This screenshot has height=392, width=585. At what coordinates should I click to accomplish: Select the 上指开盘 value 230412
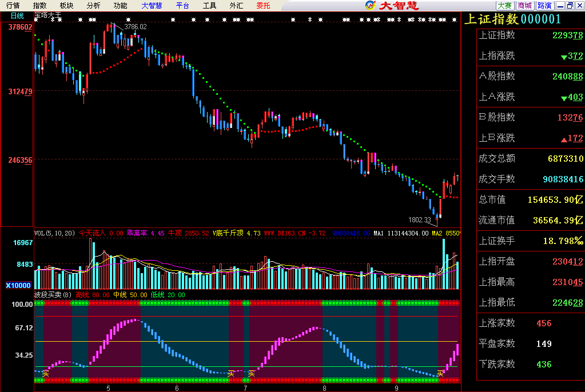pyautogui.click(x=567, y=262)
